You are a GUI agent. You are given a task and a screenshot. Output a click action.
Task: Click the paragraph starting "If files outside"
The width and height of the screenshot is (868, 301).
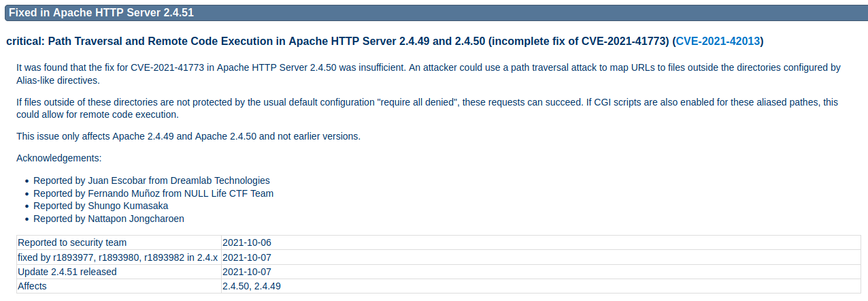pos(427,108)
